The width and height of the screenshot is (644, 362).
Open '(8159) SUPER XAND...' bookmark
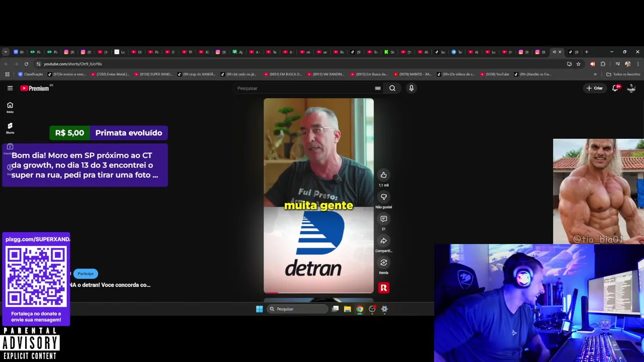[x=153, y=74]
